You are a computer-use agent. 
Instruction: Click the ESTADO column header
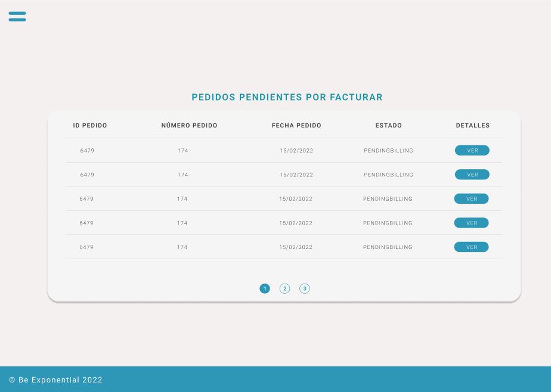point(388,126)
